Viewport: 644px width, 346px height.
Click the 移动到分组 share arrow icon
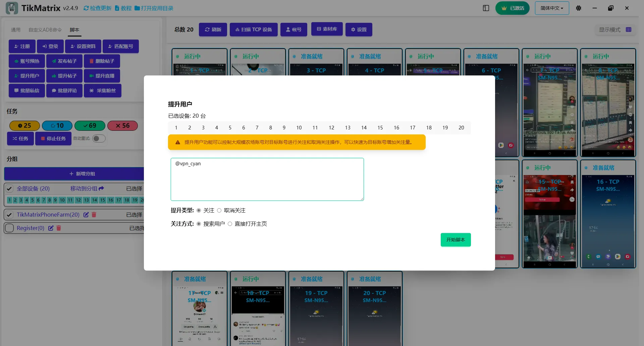pyautogui.click(x=101, y=188)
